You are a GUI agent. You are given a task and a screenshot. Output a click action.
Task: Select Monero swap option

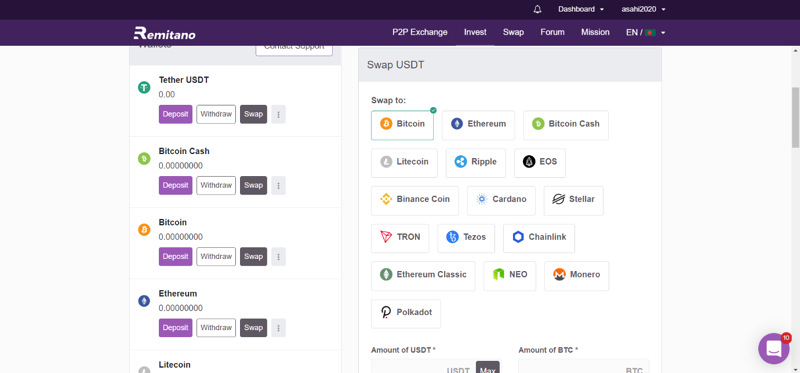click(x=577, y=276)
